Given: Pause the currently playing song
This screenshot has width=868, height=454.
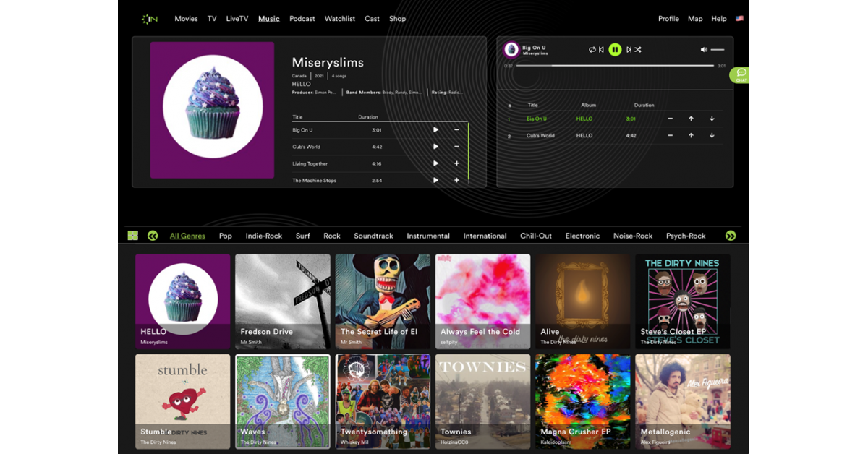Looking at the screenshot, I should (615, 50).
